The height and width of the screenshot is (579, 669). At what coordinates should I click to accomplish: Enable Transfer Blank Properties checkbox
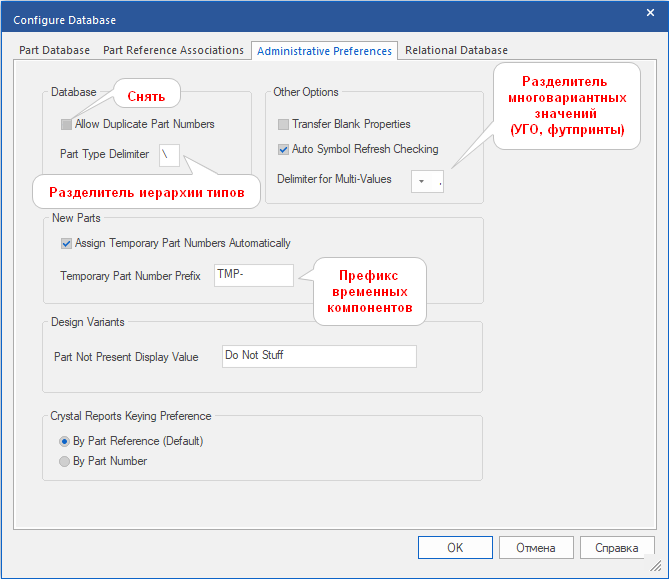click(x=284, y=125)
